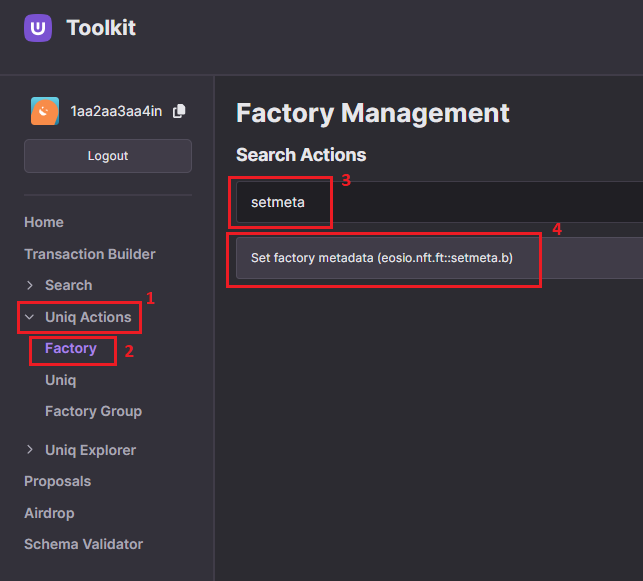643x581 pixels.
Task: Click the setmeta search actions field
Action: (x=440, y=202)
